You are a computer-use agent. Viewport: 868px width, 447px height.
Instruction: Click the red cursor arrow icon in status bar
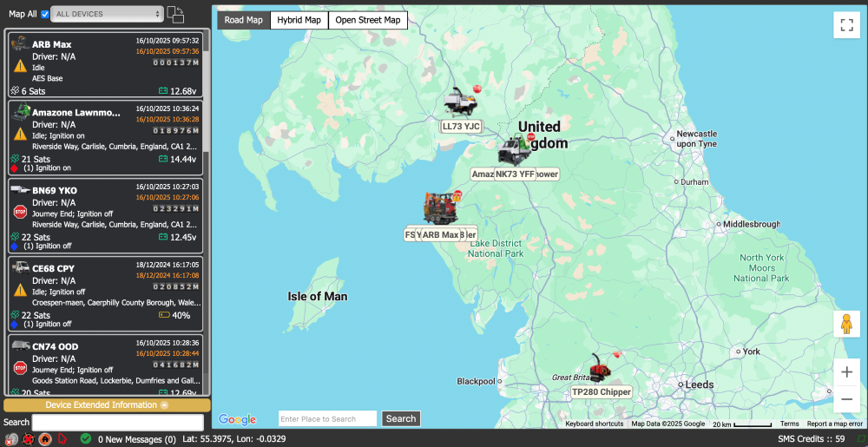coord(62,439)
